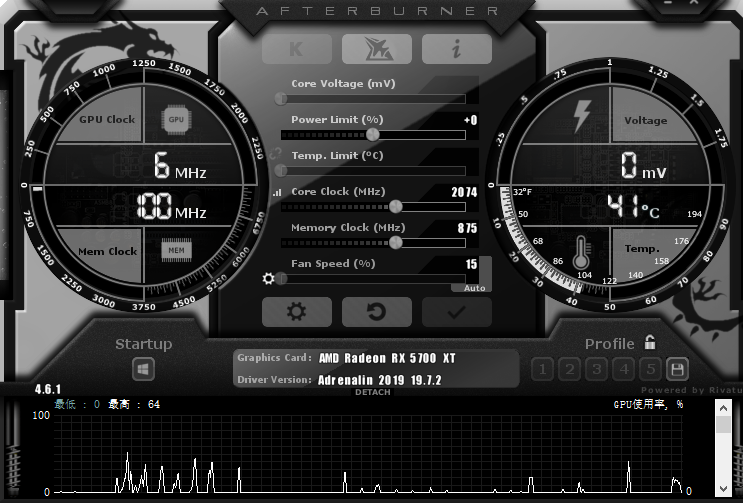Viewport: 743px width, 503px height.
Task: Click voltage/temp link icon beside Temp. Limit
Action: (x=275, y=154)
